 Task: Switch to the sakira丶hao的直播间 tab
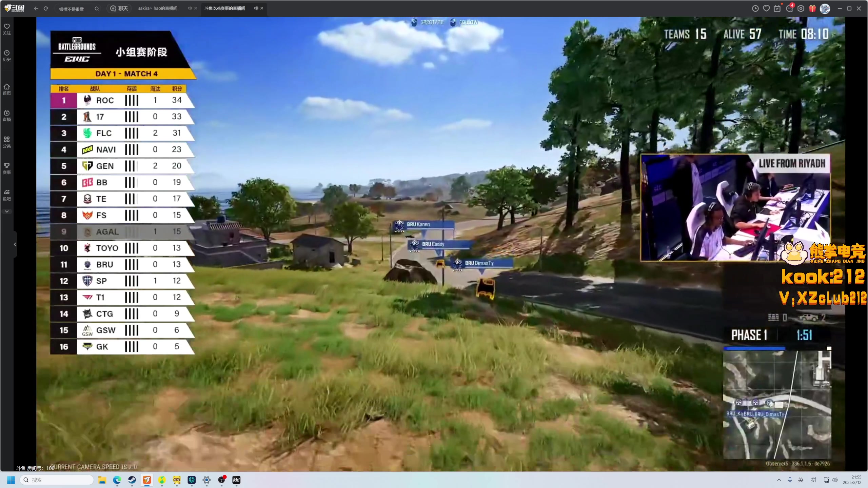point(158,8)
